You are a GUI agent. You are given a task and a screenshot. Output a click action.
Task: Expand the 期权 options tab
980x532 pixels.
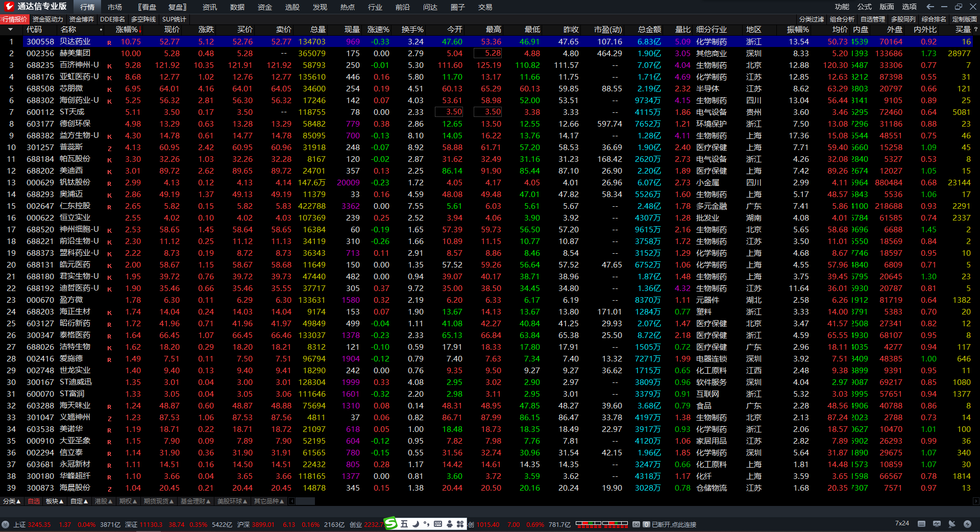[128, 501]
